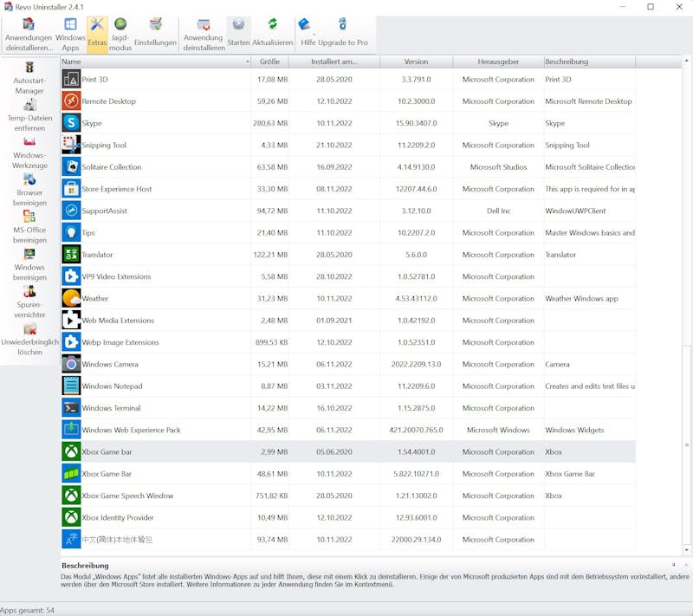Click the app list scrollbar thumb
This screenshot has width=693, height=616.
686,444
